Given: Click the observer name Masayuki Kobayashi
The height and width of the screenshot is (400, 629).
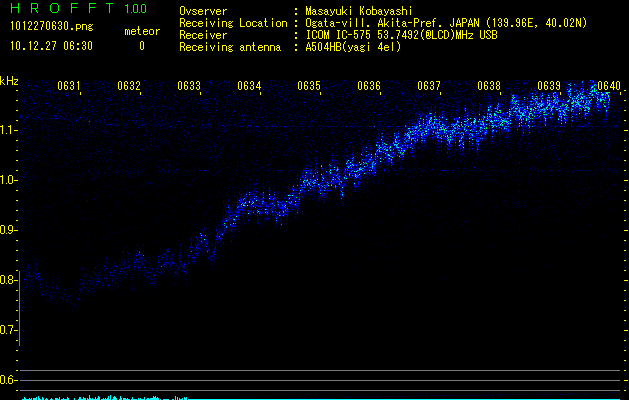Looking at the screenshot, I should (x=359, y=11).
